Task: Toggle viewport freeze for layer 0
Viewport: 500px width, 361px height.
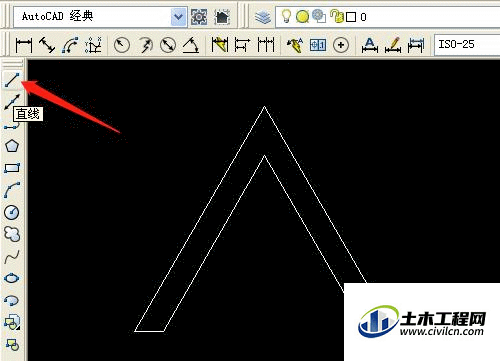Action: coord(319,16)
